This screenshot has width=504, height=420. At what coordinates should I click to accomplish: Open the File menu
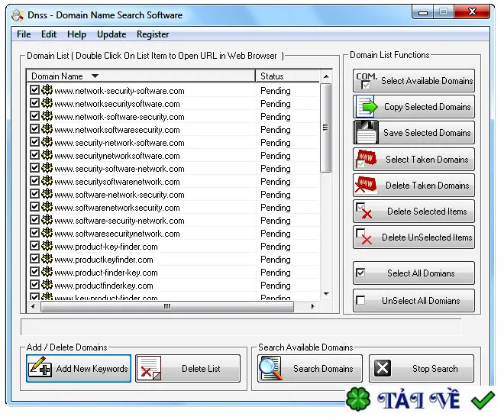click(24, 34)
